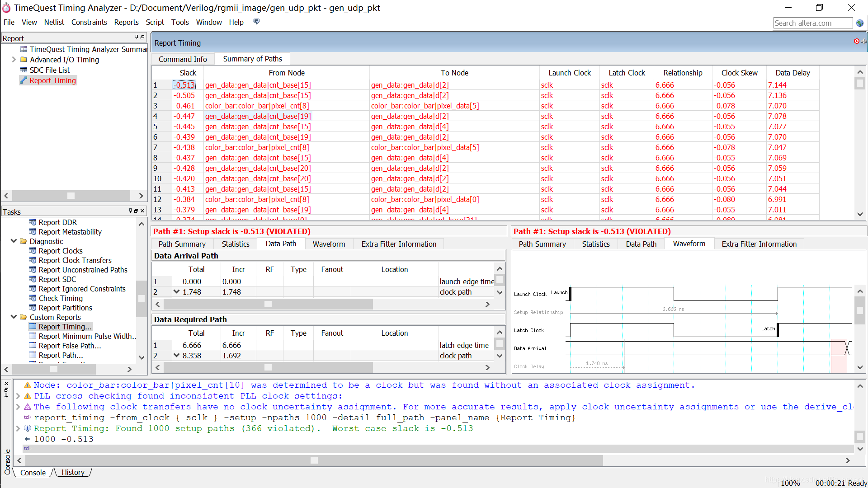Screen dimensions: 868x488
Task: Click the Advanced I/O Timing folder icon
Action: (x=24, y=60)
